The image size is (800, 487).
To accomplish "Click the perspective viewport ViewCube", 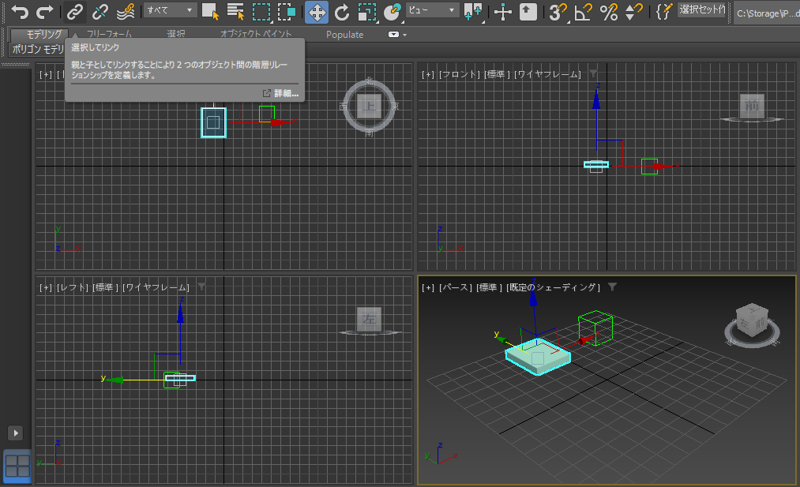I will click(x=750, y=322).
